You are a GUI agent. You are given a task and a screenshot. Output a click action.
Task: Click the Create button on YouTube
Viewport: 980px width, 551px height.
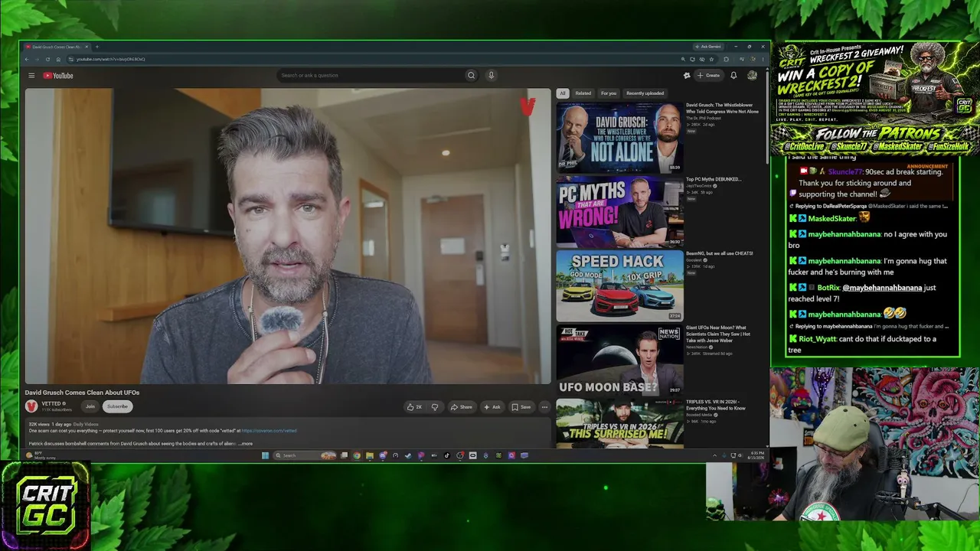point(709,76)
